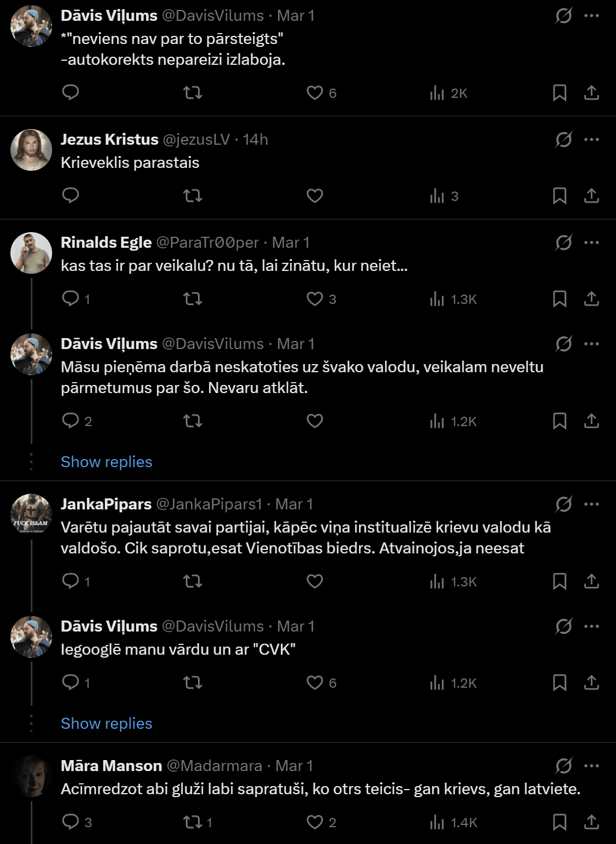
Task: Open Jezus Kristus profile avatar
Action: tap(31, 150)
